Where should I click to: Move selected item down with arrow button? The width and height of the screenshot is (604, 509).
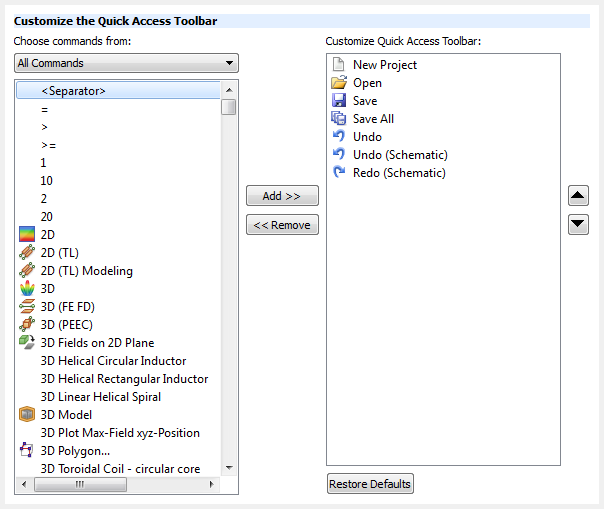tap(578, 224)
